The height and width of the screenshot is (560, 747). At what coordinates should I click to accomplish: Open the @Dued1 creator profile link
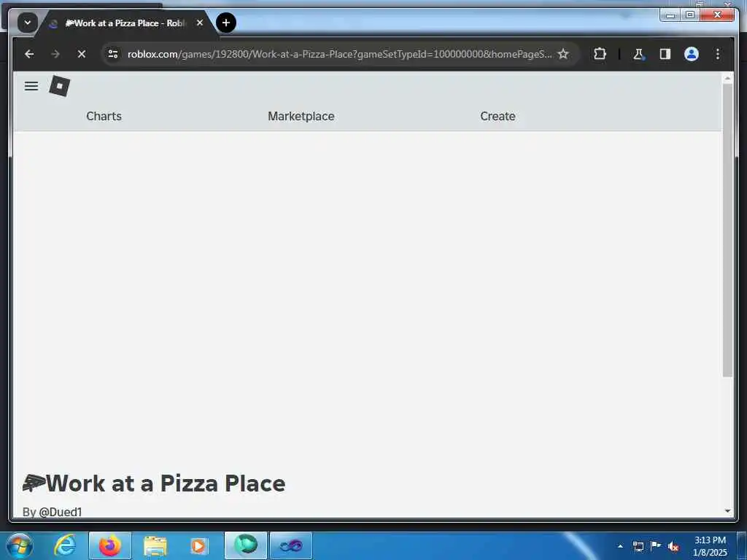click(61, 512)
